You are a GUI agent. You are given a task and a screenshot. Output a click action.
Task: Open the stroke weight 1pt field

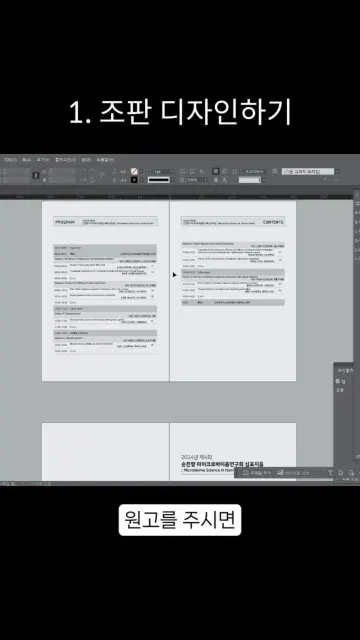(161, 171)
